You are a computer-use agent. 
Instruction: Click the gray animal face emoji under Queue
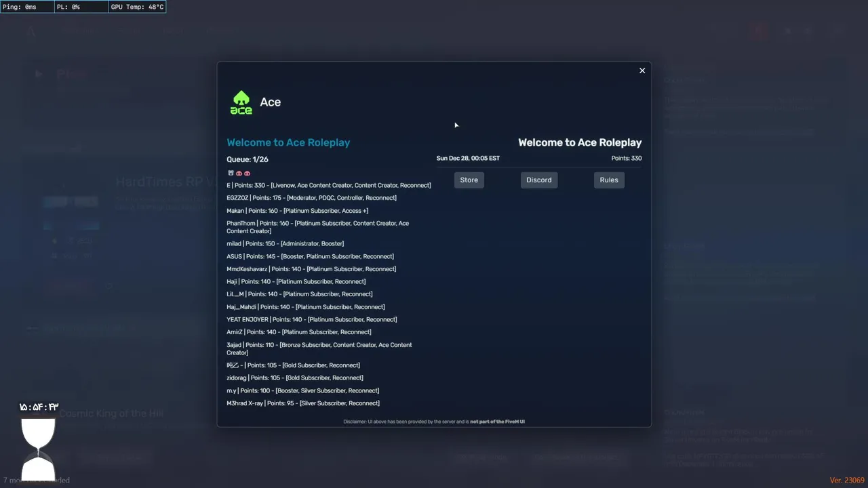[231, 174]
